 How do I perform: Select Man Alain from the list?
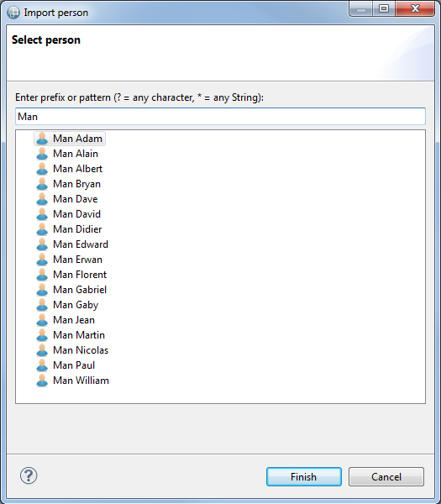tap(76, 154)
